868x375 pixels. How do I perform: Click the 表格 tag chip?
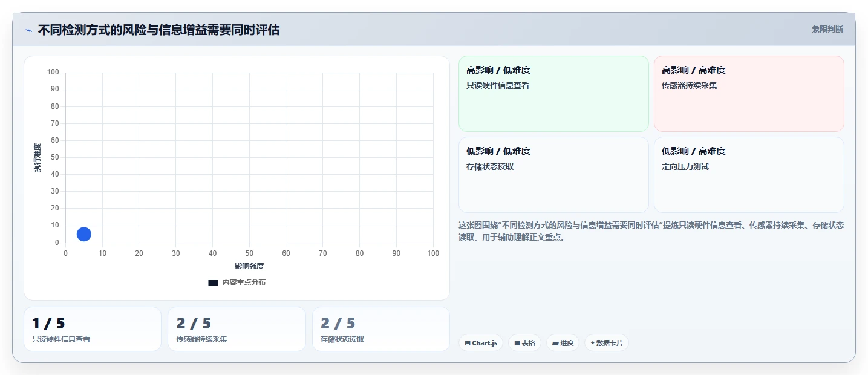tap(524, 343)
